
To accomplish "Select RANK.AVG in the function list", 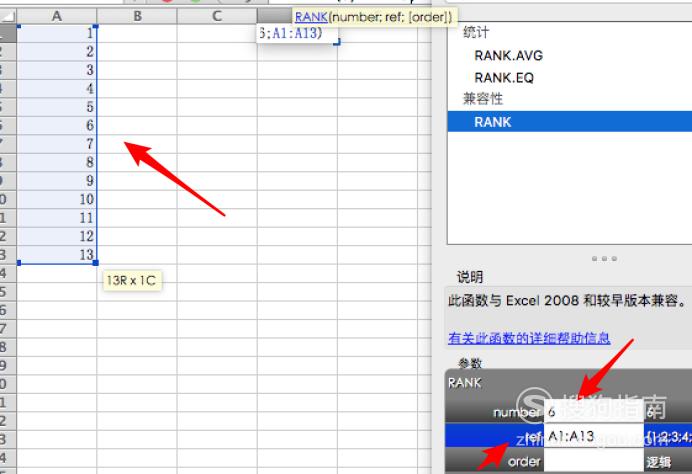I will (x=508, y=56).
